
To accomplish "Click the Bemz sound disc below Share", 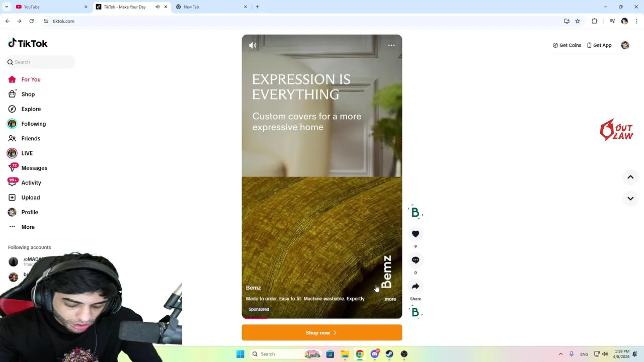I will [x=415, y=312].
